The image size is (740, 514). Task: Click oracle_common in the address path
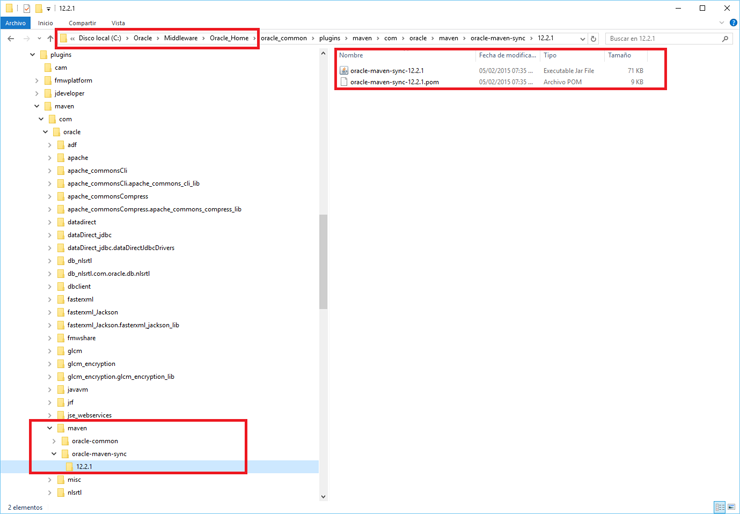pyautogui.click(x=284, y=38)
